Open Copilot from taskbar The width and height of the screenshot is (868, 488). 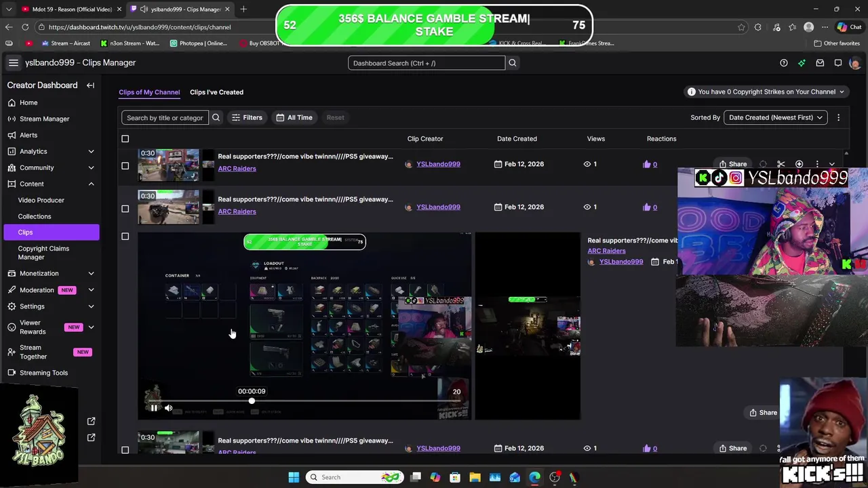point(435,477)
